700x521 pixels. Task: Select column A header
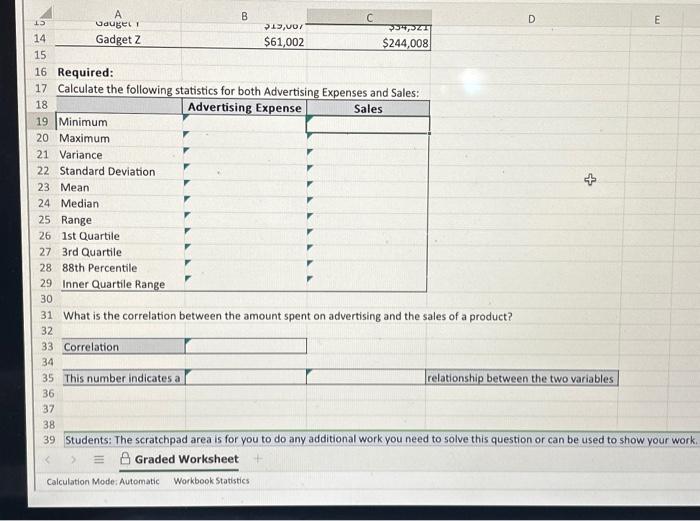(x=118, y=14)
